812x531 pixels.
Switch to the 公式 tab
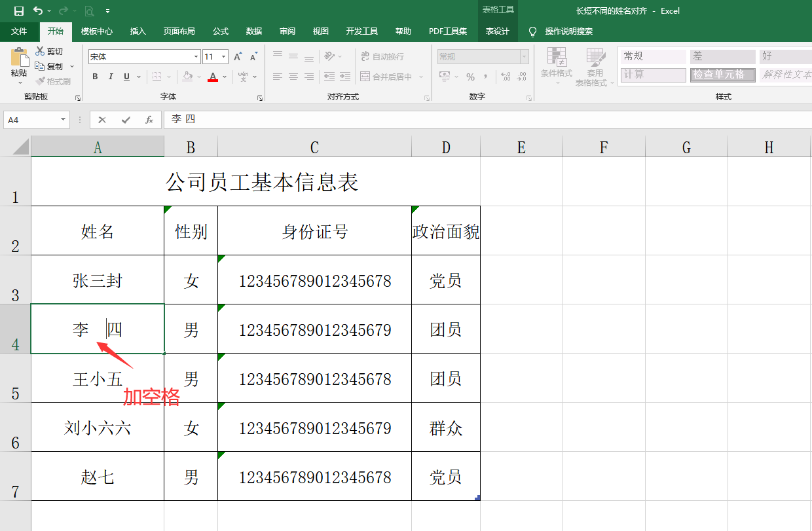[x=221, y=31]
